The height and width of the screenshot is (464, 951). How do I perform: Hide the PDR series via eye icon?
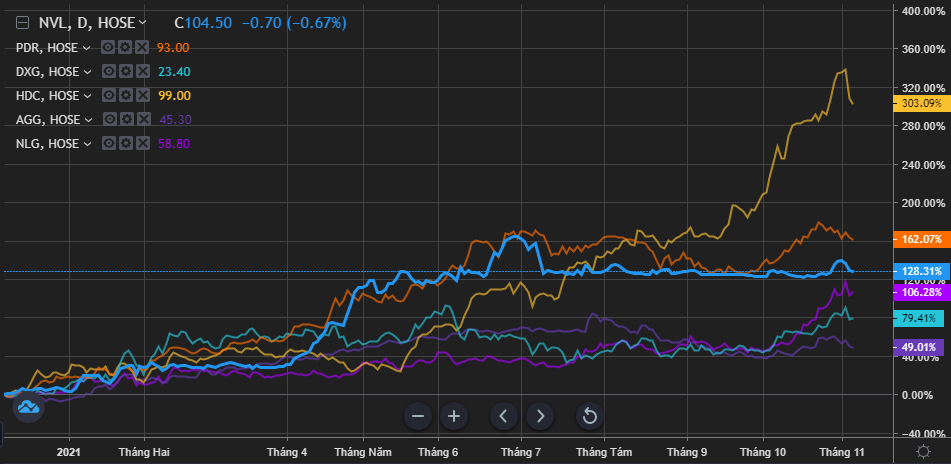pos(109,47)
